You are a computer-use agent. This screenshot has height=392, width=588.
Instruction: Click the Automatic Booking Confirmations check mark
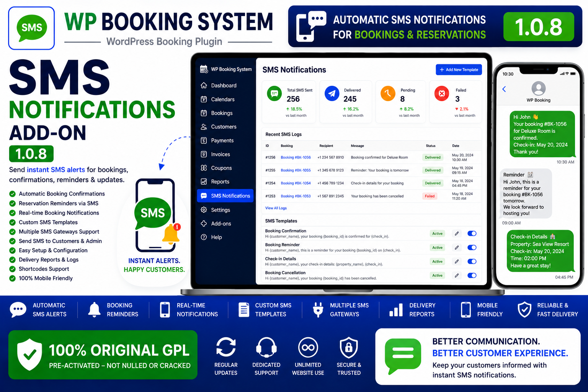13,194
